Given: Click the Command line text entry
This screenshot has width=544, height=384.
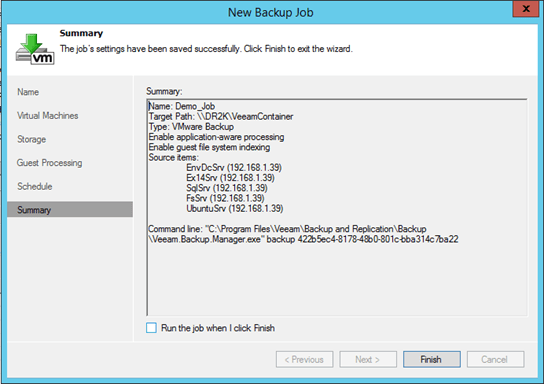Looking at the screenshot, I should (287, 229).
